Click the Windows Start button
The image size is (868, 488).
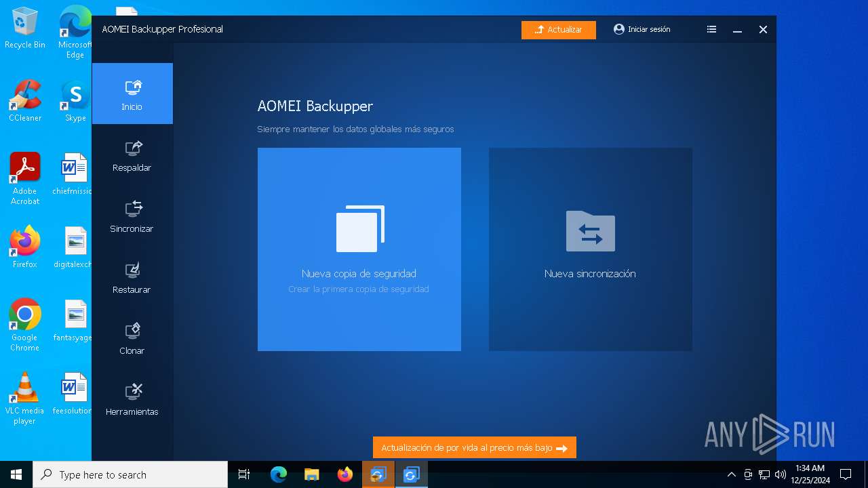16,474
